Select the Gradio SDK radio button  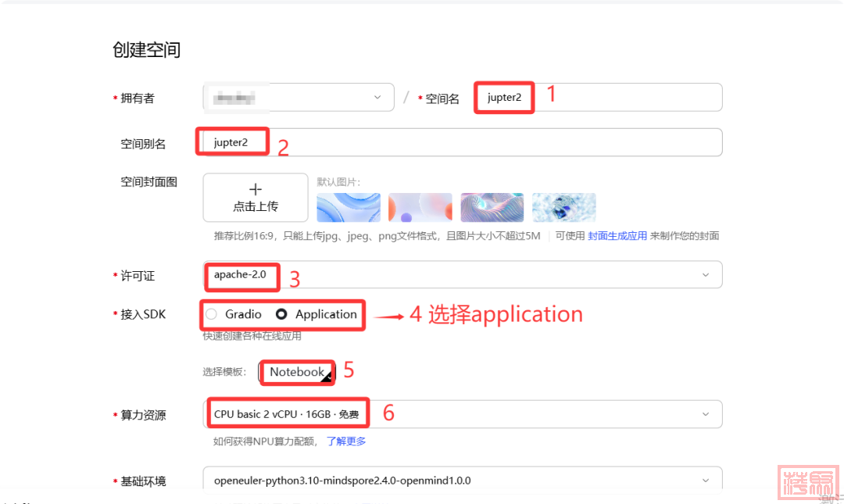(x=212, y=314)
